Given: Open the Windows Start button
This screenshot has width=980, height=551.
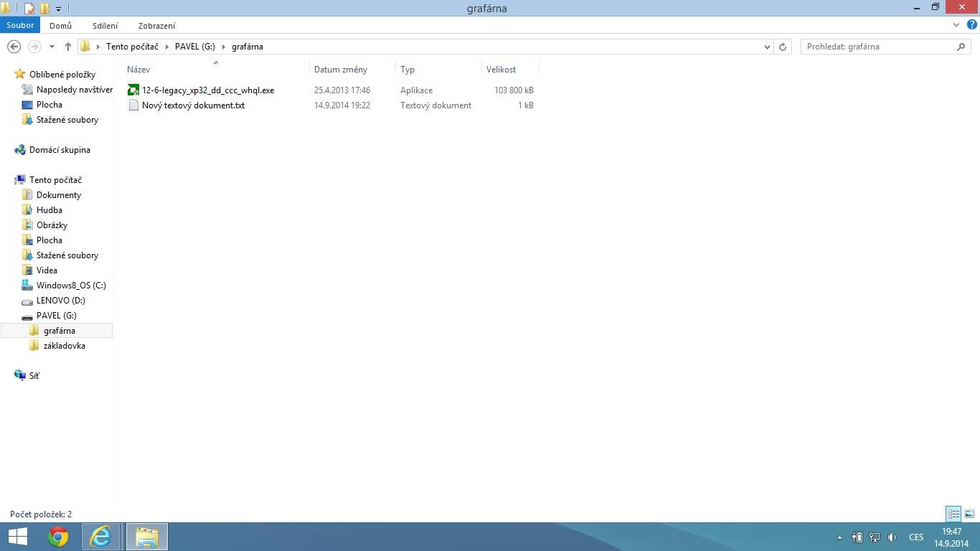Looking at the screenshot, I should pyautogui.click(x=17, y=537).
